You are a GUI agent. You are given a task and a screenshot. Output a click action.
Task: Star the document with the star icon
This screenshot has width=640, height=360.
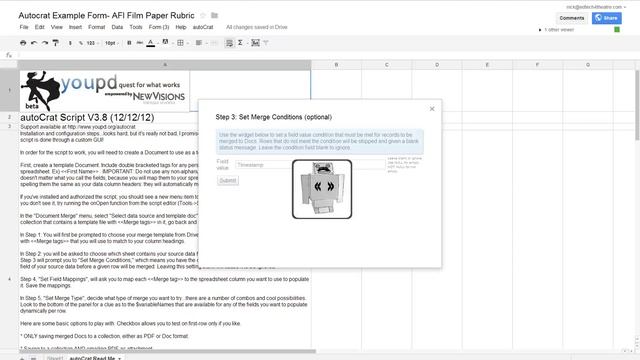click(x=203, y=16)
